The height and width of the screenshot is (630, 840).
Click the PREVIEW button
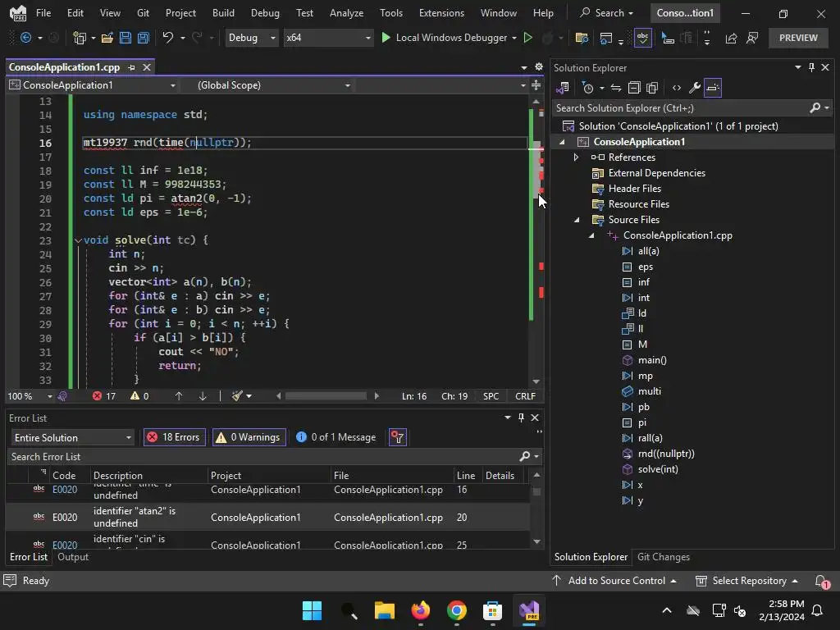click(x=798, y=38)
